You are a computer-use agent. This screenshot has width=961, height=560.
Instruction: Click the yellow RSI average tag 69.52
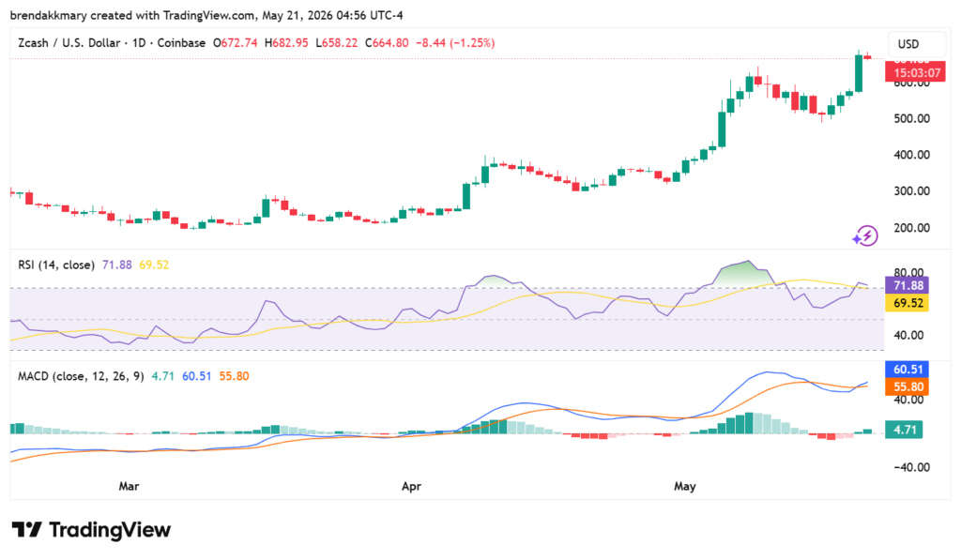tap(908, 303)
